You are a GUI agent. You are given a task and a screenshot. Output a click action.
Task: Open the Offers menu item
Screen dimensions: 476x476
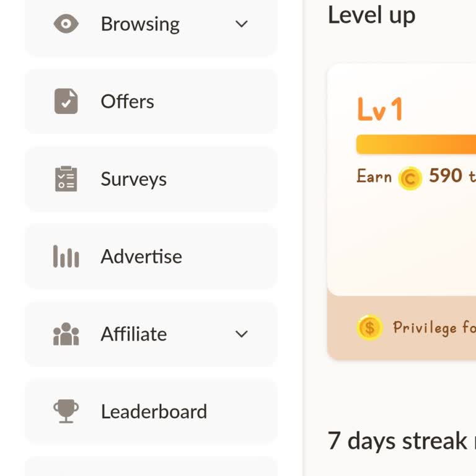coord(128,101)
